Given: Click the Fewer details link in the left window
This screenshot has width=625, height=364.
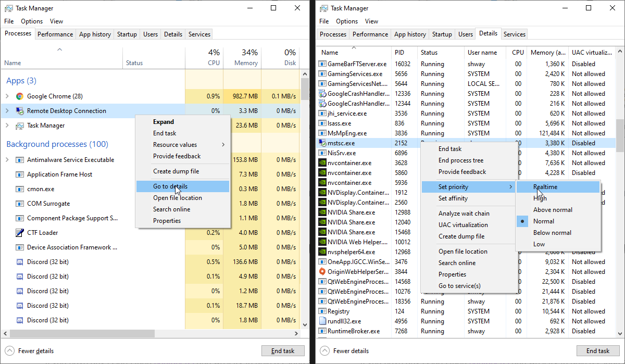Looking at the screenshot, I should click(x=35, y=351).
